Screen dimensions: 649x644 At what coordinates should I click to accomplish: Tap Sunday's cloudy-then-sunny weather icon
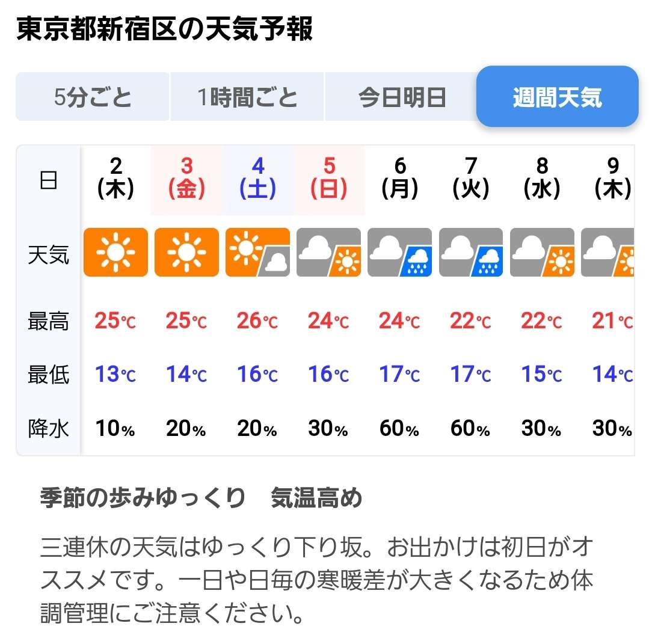click(x=328, y=253)
